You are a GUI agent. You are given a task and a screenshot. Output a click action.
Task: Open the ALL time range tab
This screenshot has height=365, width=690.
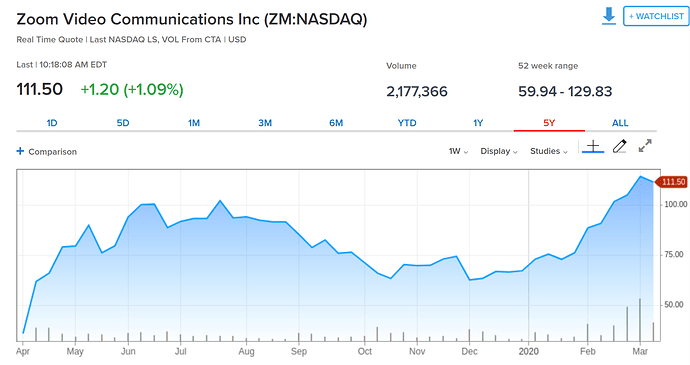620,123
